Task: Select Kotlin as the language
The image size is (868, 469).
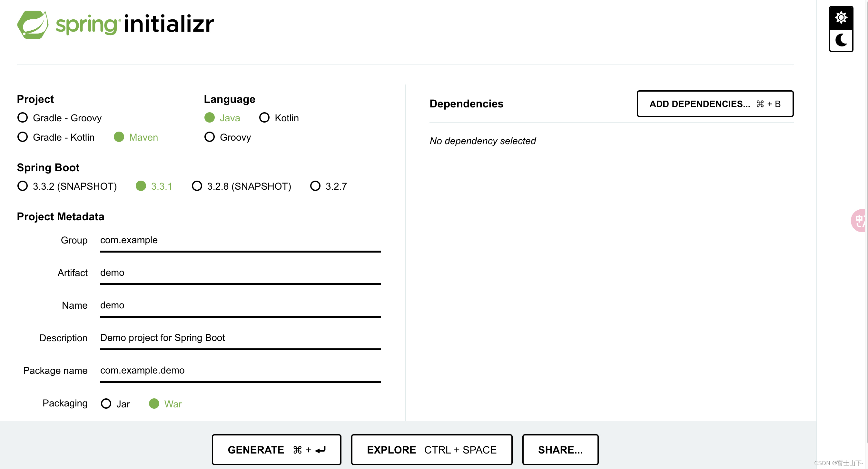Action: [x=264, y=118]
